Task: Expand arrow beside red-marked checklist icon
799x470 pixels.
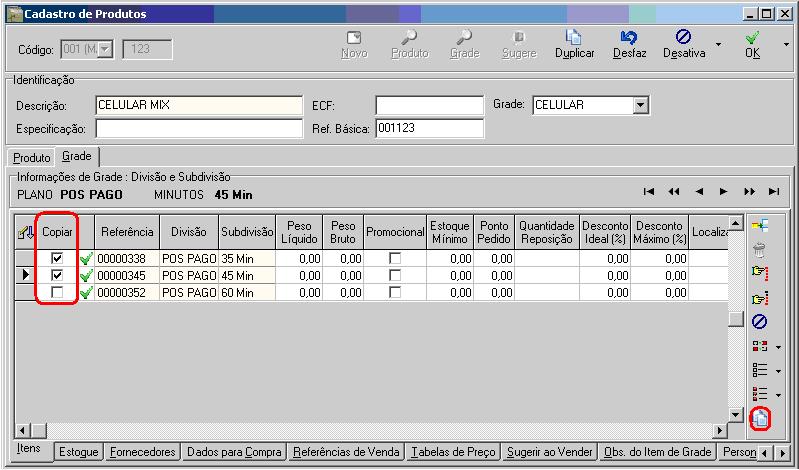Action: [x=779, y=395]
